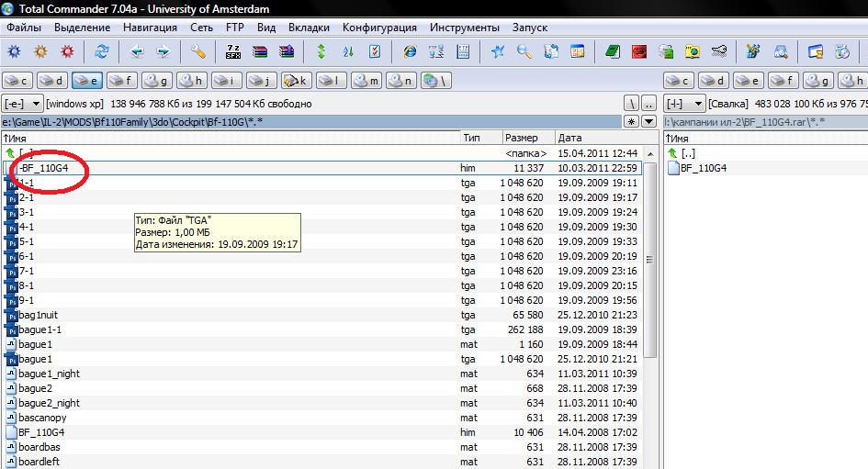
Task: Open left panel favorites asterisk button
Action: pyautogui.click(x=631, y=122)
